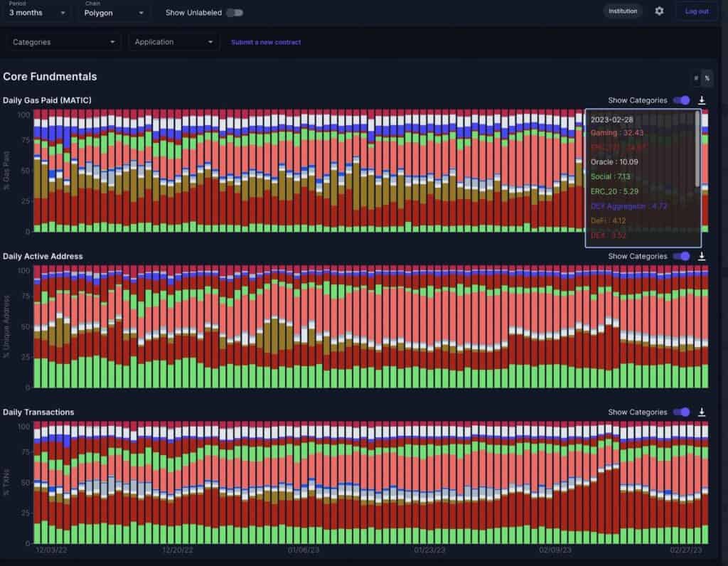Click the 02/27/23 date axis label
Image resolution: width=728 pixels, height=566 pixels.
(x=686, y=550)
